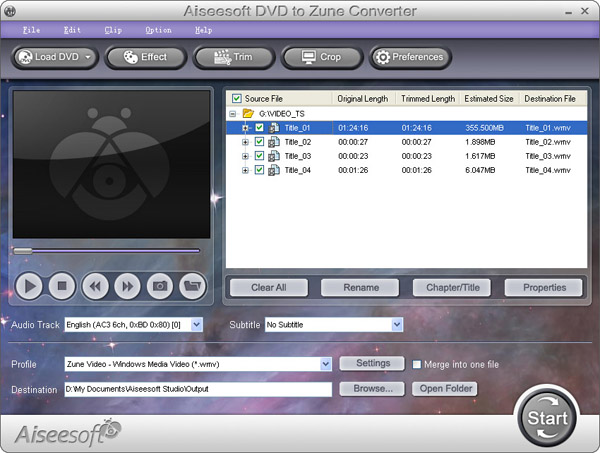600x453 pixels.
Task: Click the round Start conversion button
Action: (x=547, y=418)
